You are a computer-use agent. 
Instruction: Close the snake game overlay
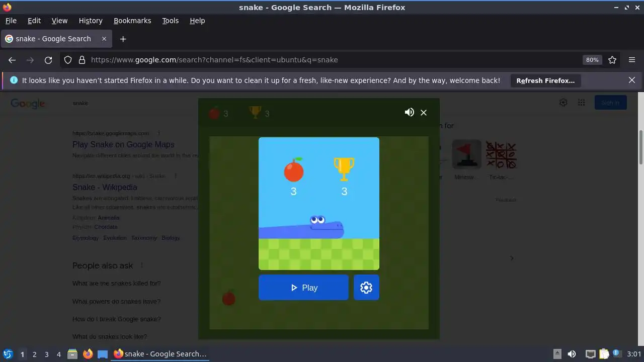pyautogui.click(x=424, y=113)
